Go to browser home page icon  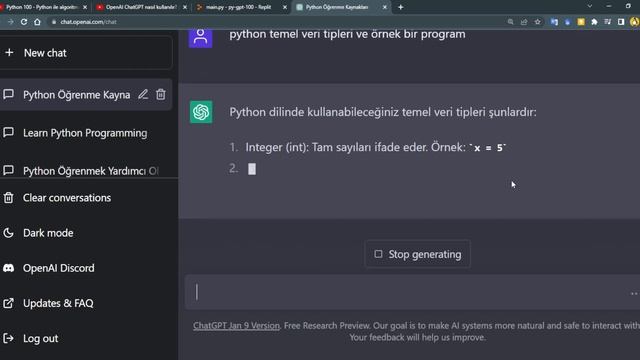tap(37, 22)
